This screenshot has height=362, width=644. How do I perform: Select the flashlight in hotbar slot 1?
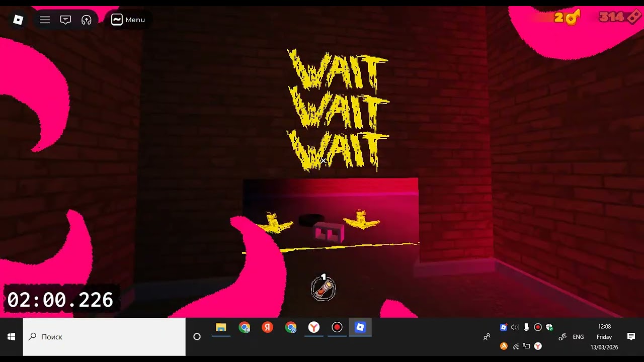(323, 288)
